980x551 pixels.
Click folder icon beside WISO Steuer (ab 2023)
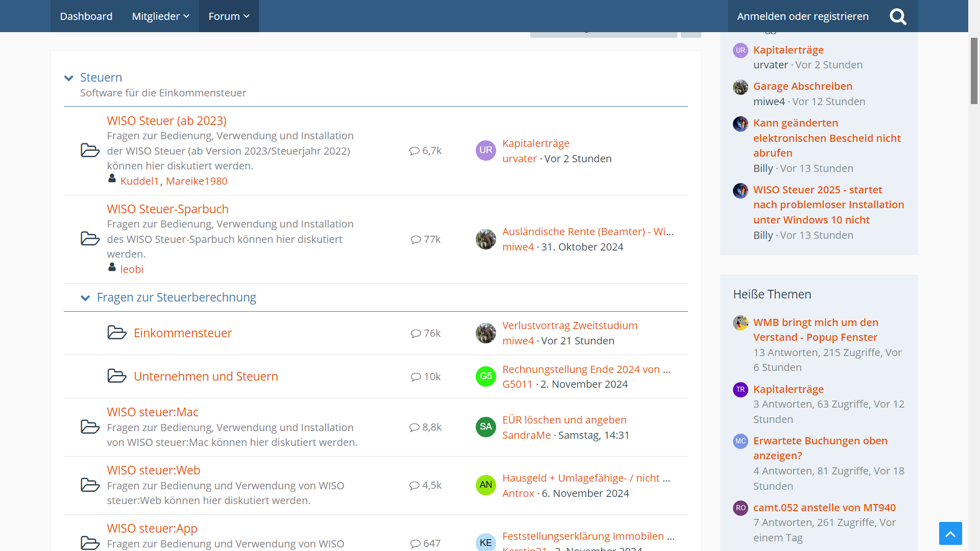click(x=90, y=151)
